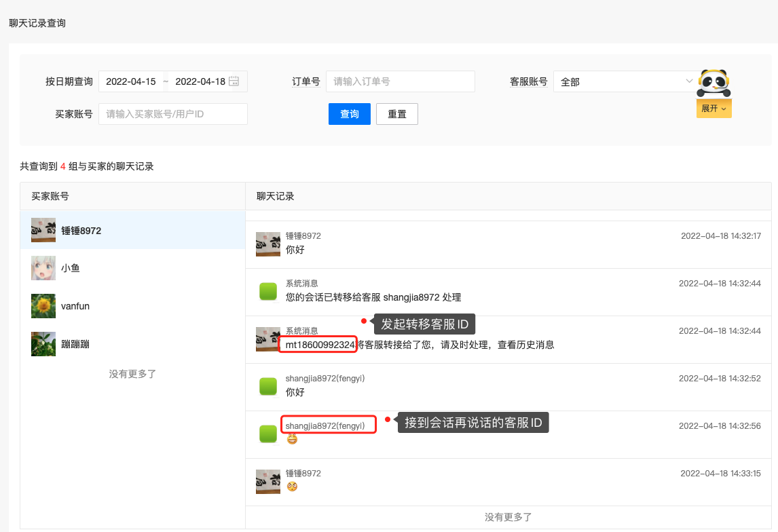Click the blue 查询 button
The height and width of the screenshot is (532, 778).
(350, 114)
